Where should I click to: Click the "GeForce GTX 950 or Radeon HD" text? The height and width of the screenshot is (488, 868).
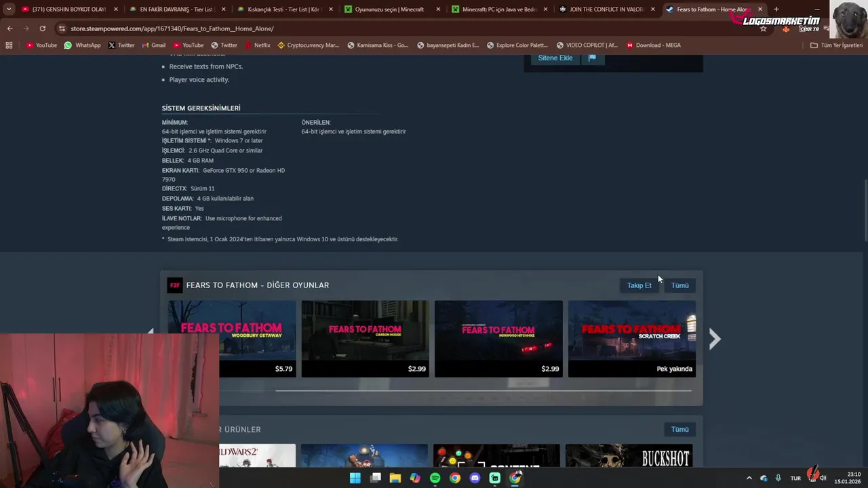(243, 170)
